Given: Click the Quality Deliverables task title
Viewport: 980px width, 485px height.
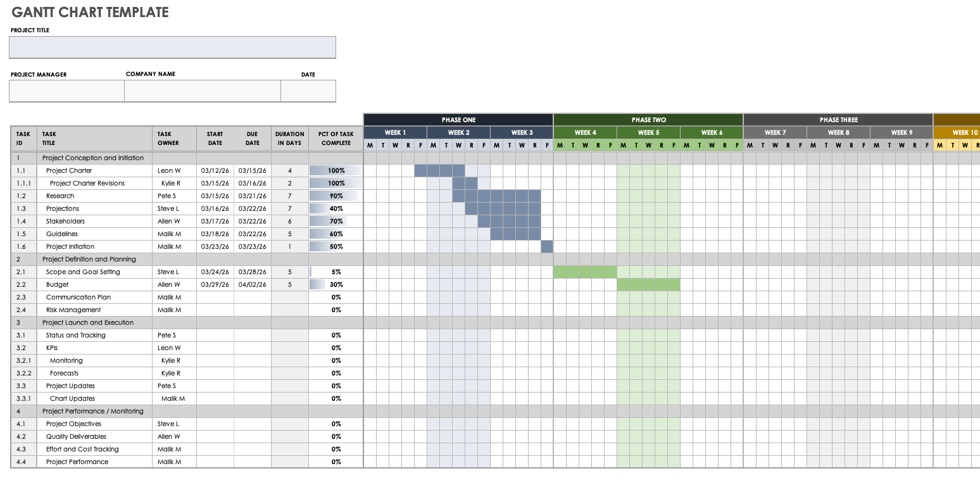Looking at the screenshot, I should coord(76,436).
